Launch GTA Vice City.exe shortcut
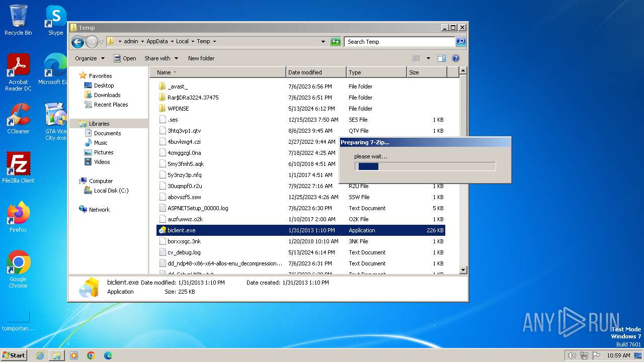Viewport: 644px width, 362px height. click(55, 122)
